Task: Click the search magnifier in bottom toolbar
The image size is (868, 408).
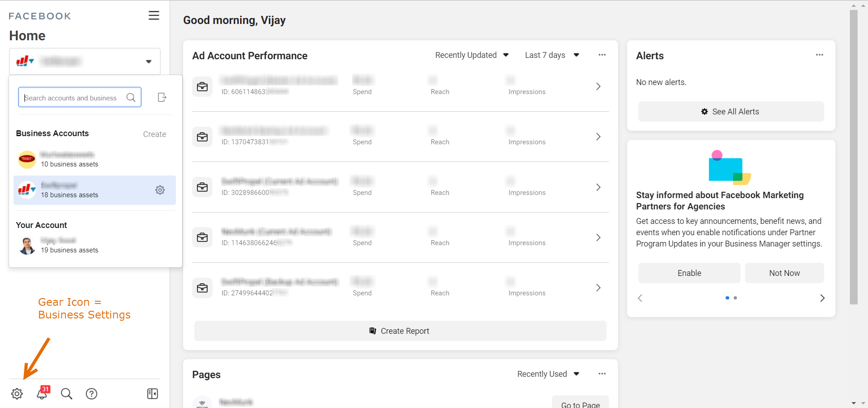Action: pos(66,394)
